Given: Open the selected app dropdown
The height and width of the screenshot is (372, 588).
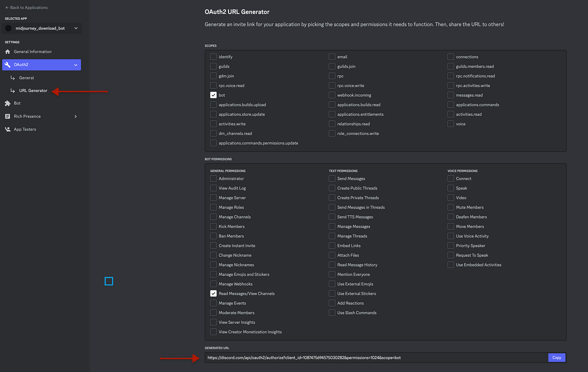Looking at the screenshot, I should click(x=42, y=28).
